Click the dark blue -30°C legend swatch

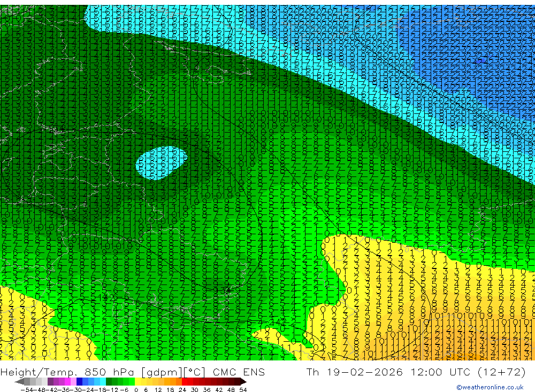click(x=80, y=381)
